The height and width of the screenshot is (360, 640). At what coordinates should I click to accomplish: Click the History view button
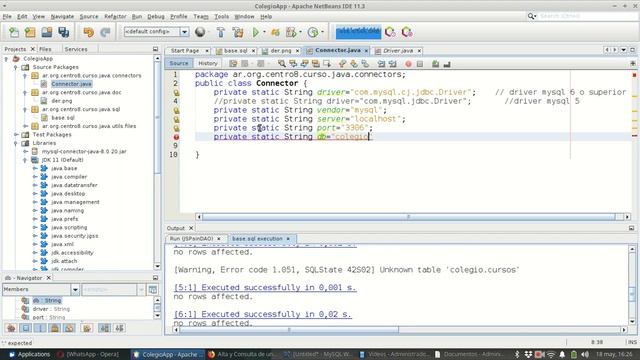click(208, 63)
